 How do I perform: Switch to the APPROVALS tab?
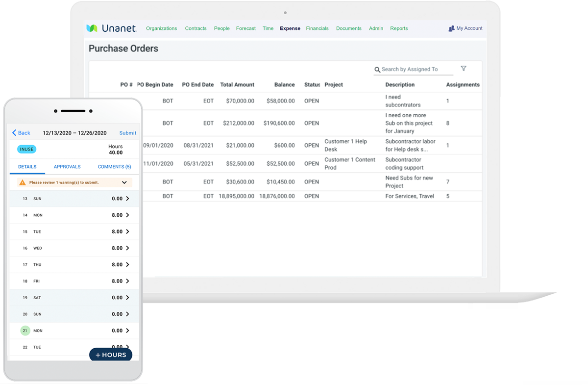(x=67, y=167)
